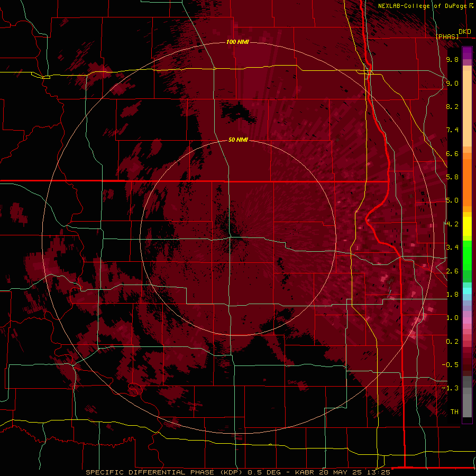Click the 1.0 scale value

(452, 318)
